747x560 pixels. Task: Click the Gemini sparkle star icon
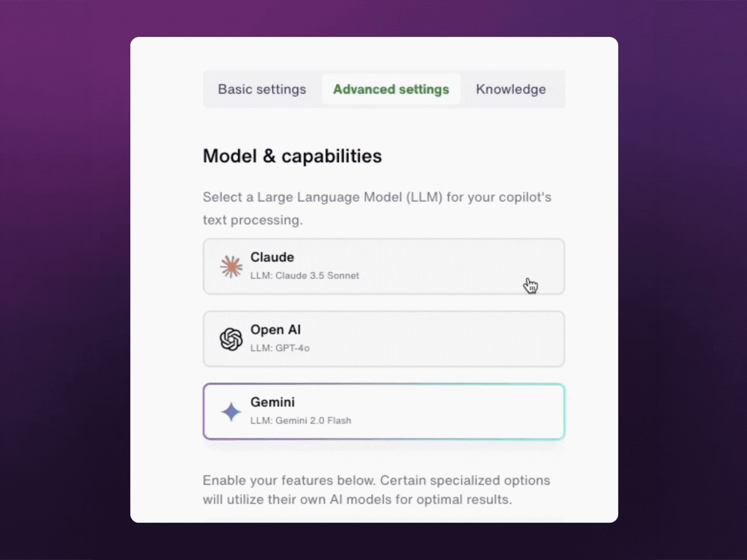tap(231, 412)
